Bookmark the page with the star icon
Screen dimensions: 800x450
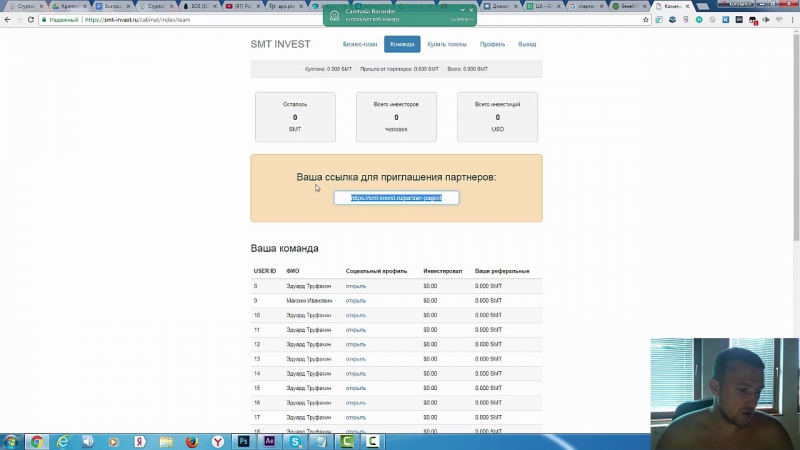(x=645, y=19)
